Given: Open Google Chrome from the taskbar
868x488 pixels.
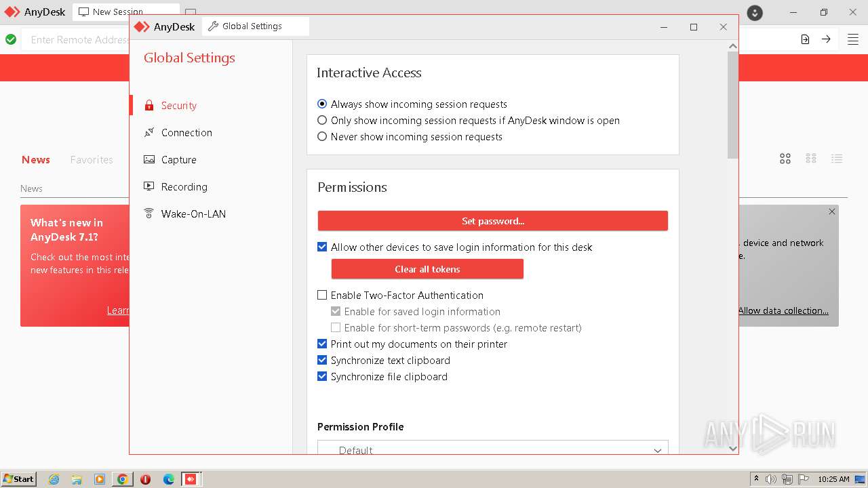Looking at the screenshot, I should click(x=123, y=479).
